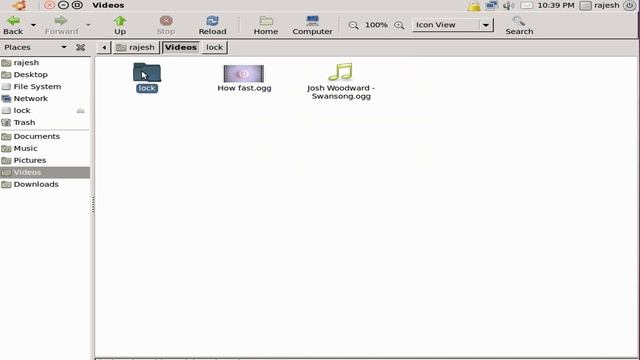The width and height of the screenshot is (640, 360).
Task: Select the How fast.ogg video thumbnail
Action: [x=244, y=73]
